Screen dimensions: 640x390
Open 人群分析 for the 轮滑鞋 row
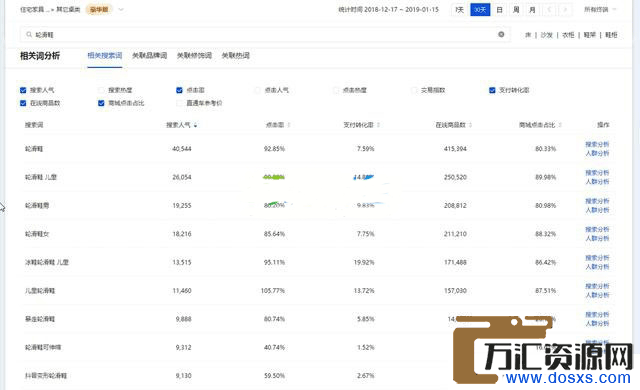(597, 153)
